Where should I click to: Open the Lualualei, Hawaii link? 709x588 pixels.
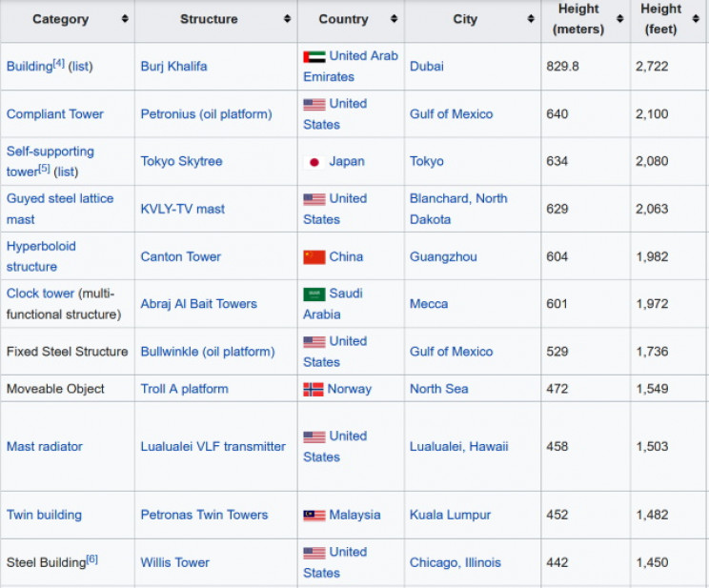pyautogui.click(x=459, y=446)
